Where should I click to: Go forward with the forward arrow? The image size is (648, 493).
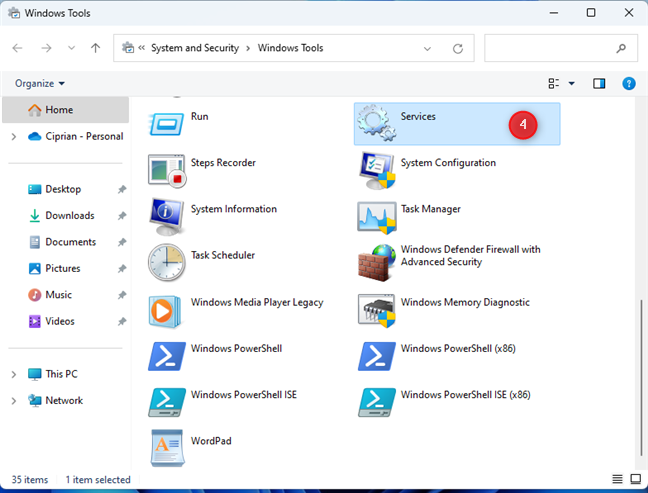coord(46,48)
